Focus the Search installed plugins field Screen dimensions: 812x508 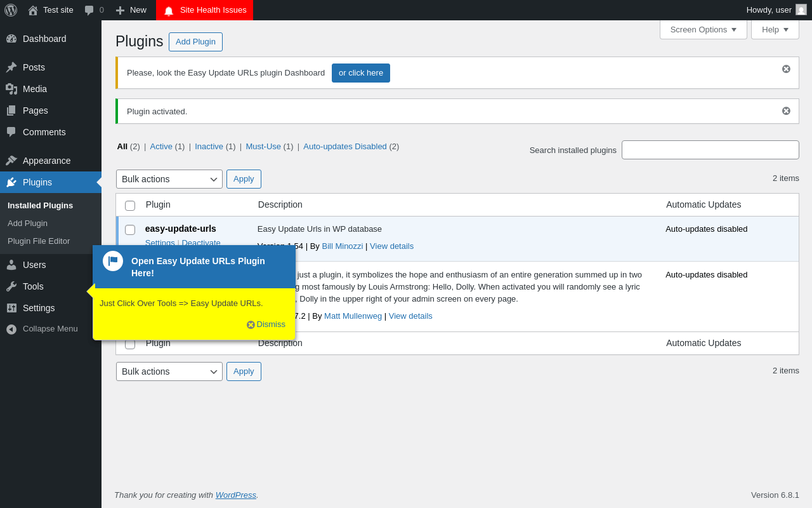710,150
